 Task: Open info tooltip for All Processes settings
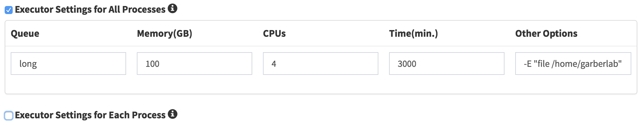[172, 8]
